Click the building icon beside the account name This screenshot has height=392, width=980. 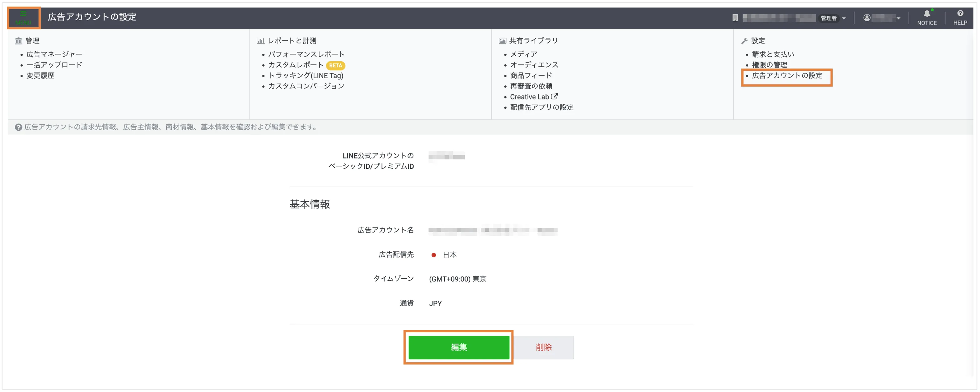(736, 18)
